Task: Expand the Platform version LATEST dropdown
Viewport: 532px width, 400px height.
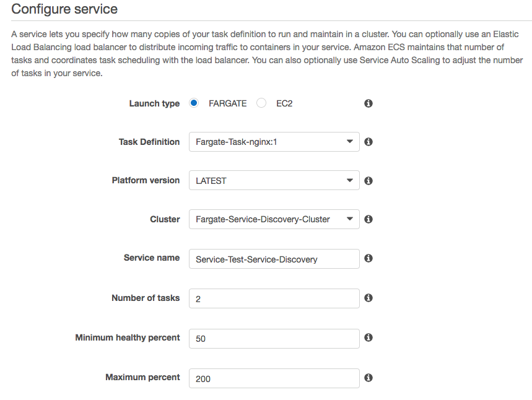Action: (x=274, y=180)
